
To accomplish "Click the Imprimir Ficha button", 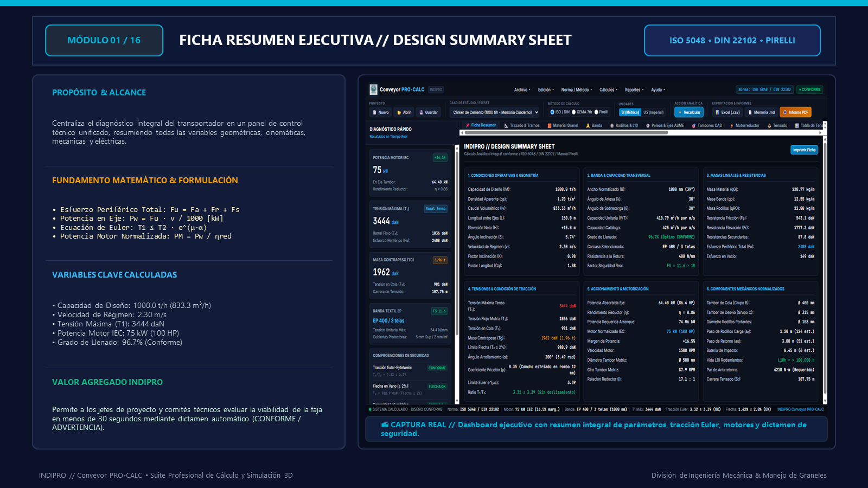I will (x=804, y=150).
